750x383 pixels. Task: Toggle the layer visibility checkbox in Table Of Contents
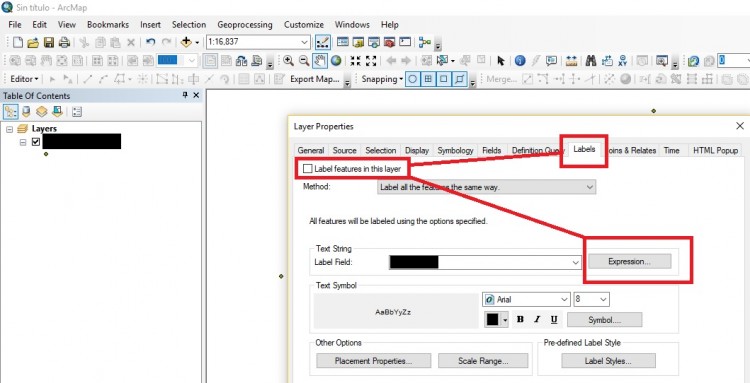(x=35, y=142)
